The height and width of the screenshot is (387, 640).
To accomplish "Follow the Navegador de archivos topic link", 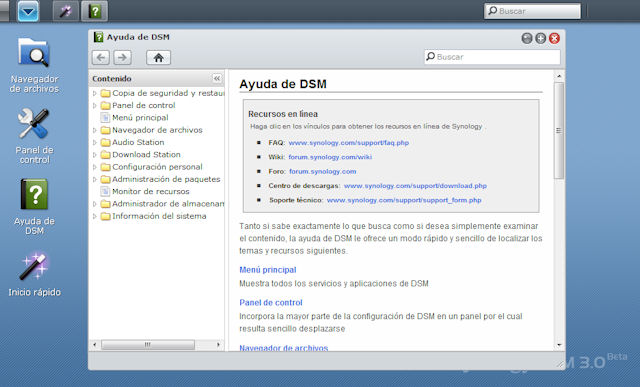I will pyautogui.click(x=284, y=348).
